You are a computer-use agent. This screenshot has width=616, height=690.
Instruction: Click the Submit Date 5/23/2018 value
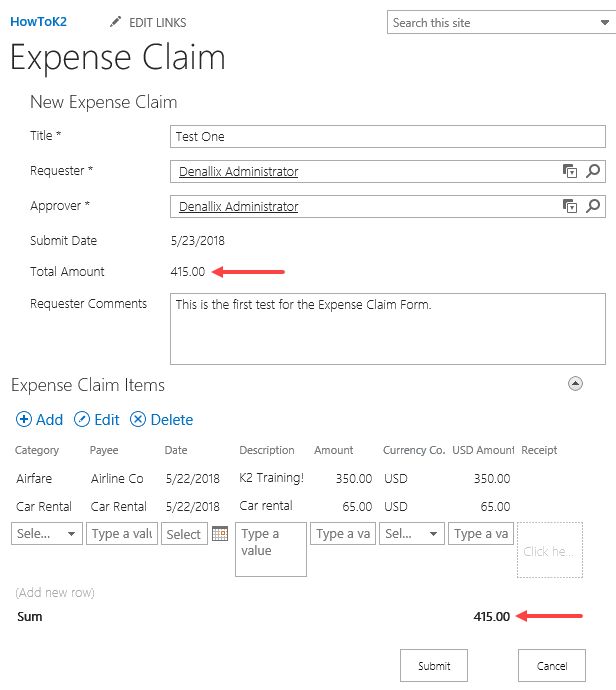click(198, 241)
